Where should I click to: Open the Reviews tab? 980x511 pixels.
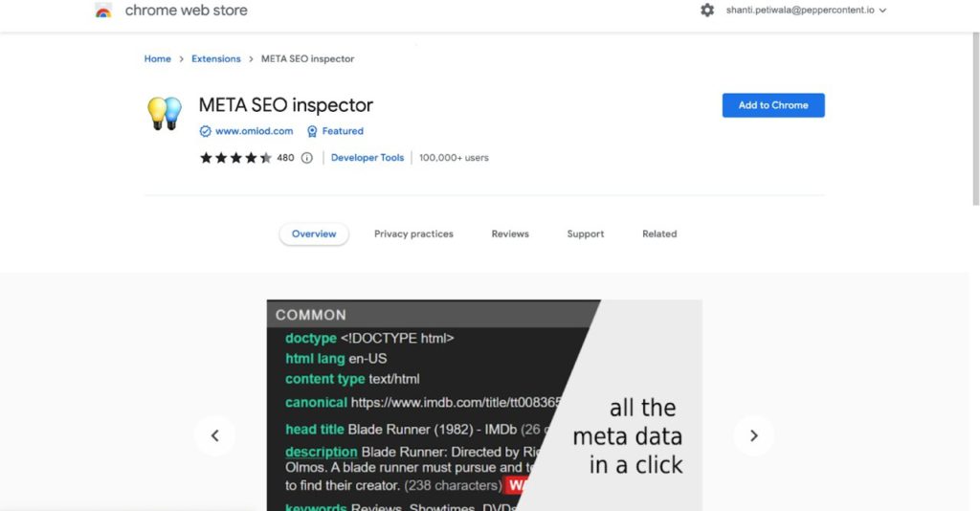(510, 233)
